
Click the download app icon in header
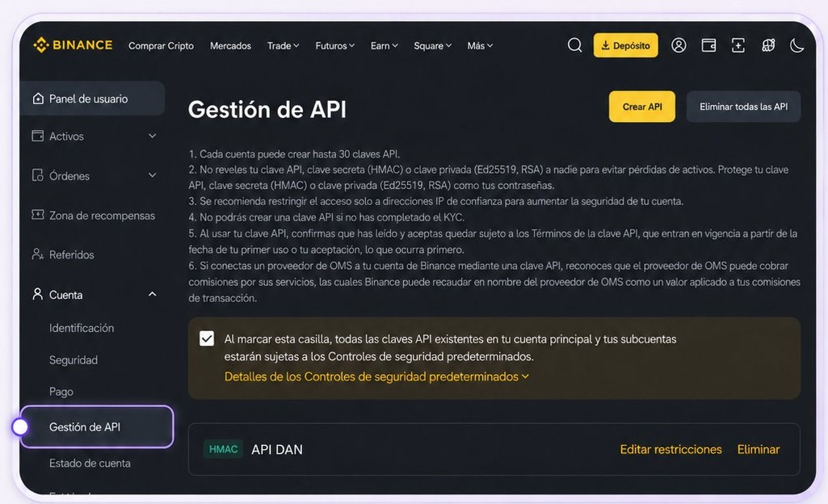pos(738,45)
